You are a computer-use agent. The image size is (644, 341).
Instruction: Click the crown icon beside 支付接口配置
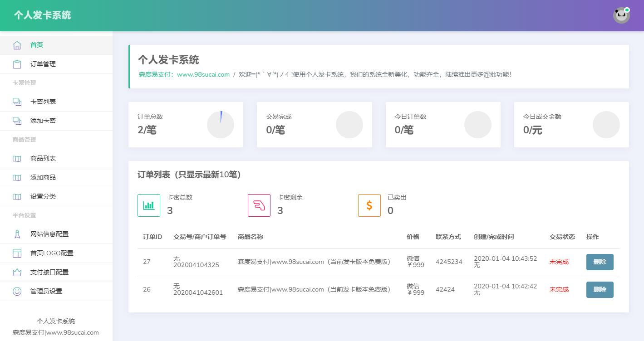[x=17, y=272]
